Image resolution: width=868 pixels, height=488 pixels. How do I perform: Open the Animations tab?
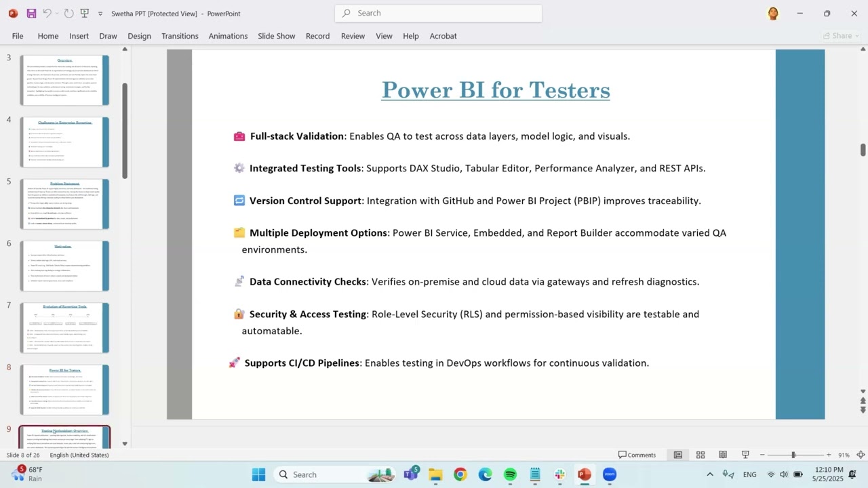coord(228,36)
